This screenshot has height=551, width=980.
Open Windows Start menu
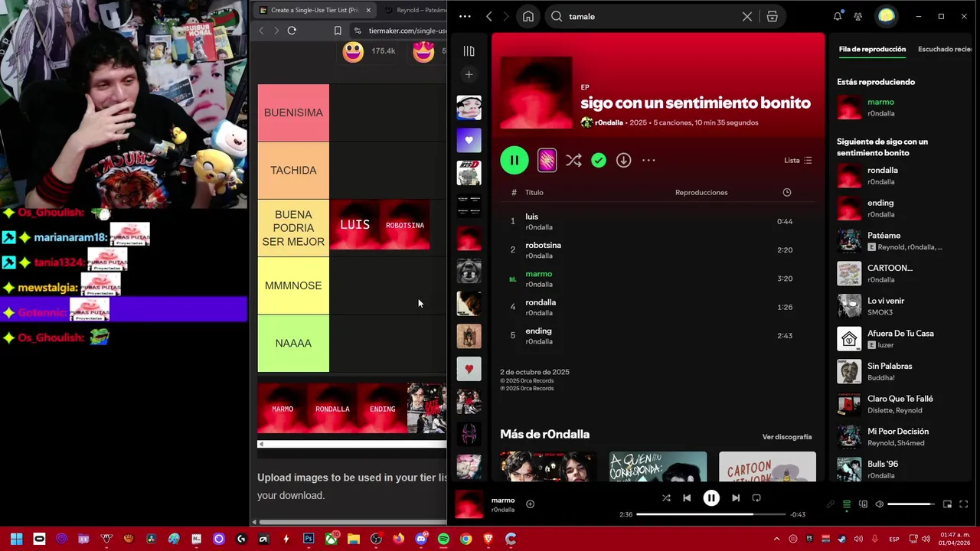[x=16, y=539]
